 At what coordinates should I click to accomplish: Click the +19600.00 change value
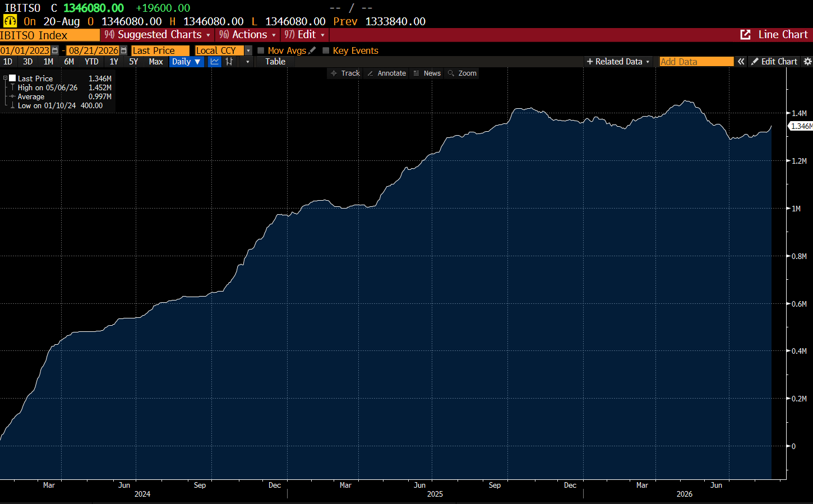point(163,8)
